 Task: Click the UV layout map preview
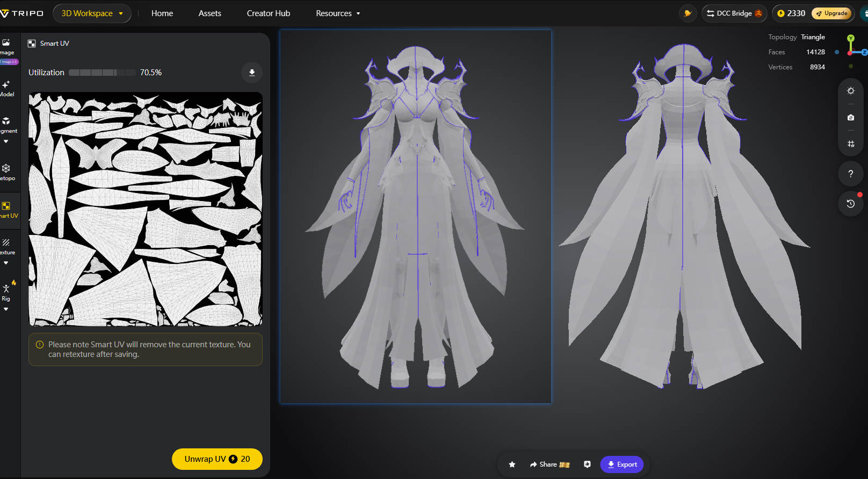click(x=146, y=209)
